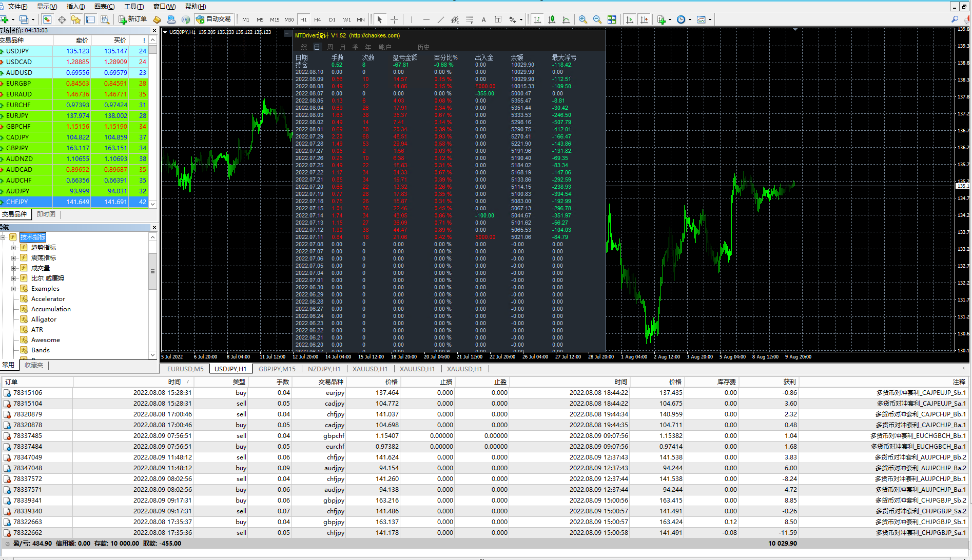
Task: Select the crosshair cursor tool
Action: coord(394,19)
